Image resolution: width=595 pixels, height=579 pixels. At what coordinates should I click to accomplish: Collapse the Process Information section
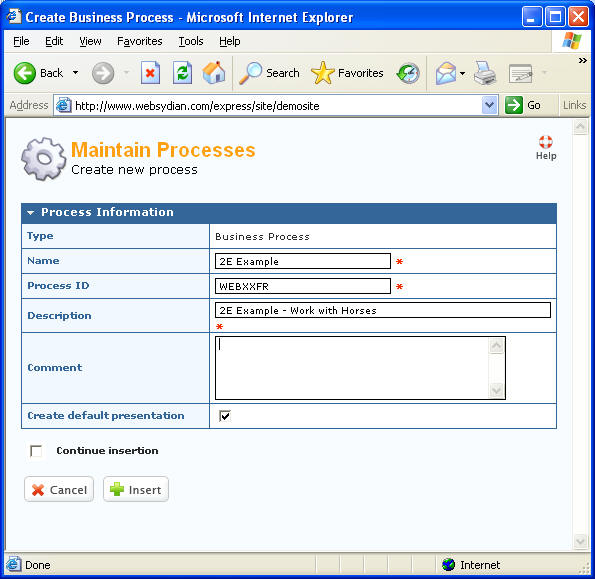31,212
